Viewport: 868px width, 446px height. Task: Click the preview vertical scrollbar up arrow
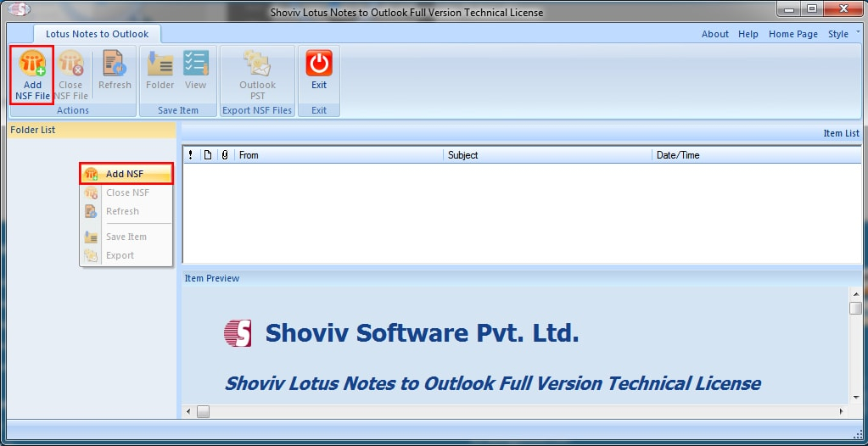coord(856,294)
